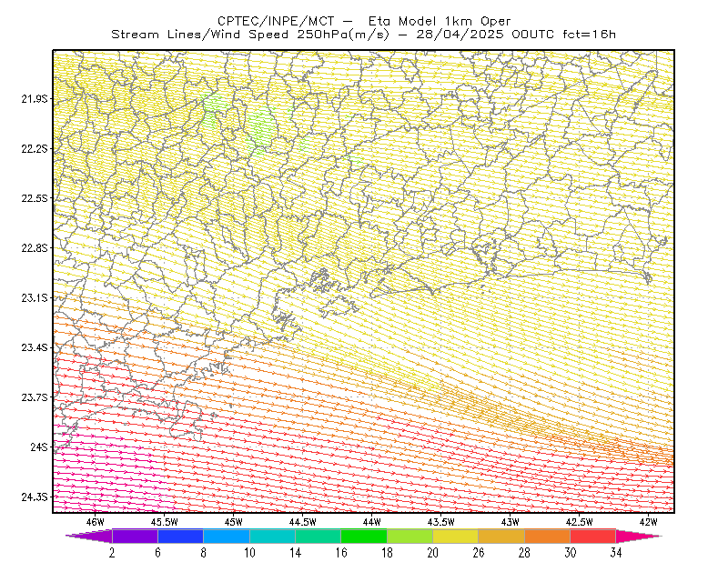Click the Stream Lines/Wind Speed subtitle
Screen dimensions: 728x562
(198, 35)
